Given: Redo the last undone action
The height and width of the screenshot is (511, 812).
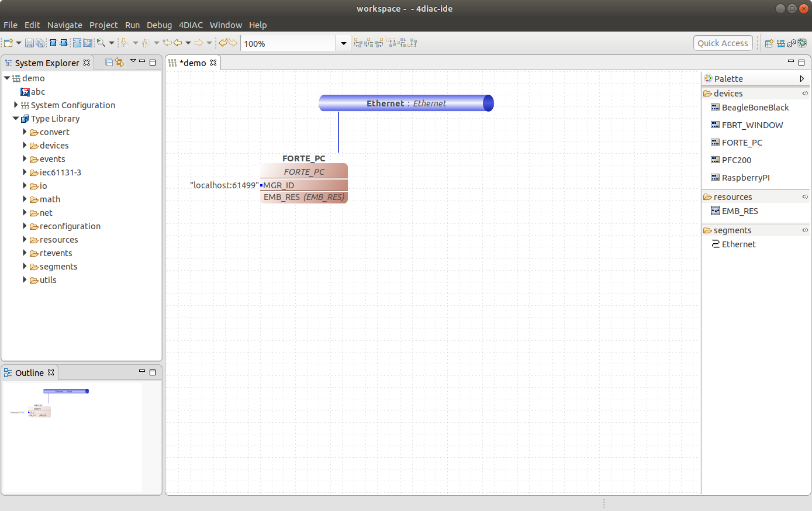Looking at the screenshot, I should pyautogui.click(x=233, y=43).
